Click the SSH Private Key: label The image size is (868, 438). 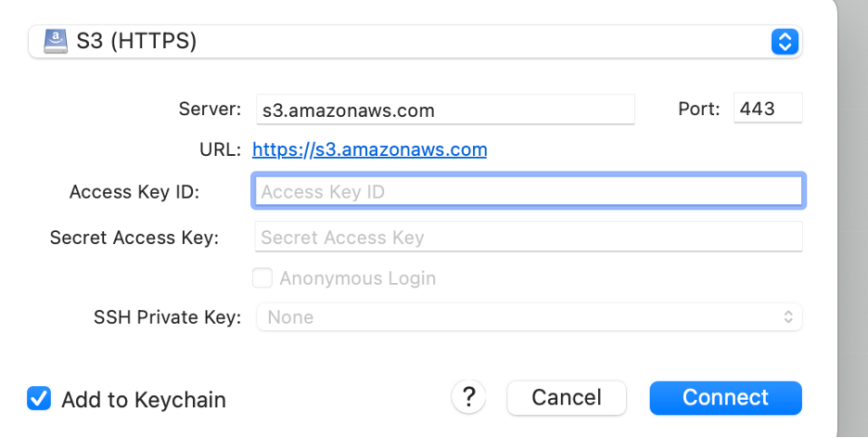pyautogui.click(x=168, y=317)
